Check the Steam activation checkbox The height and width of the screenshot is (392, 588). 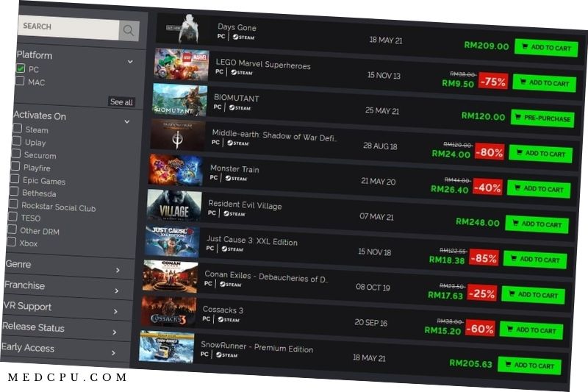(17, 129)
